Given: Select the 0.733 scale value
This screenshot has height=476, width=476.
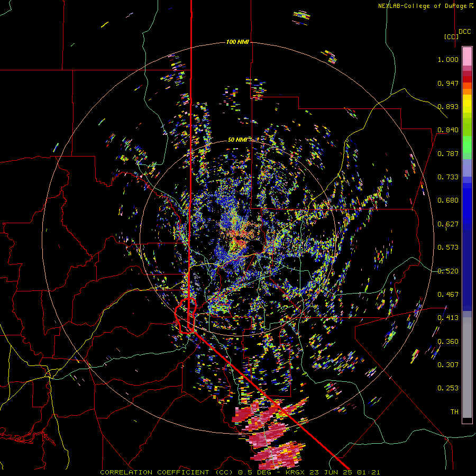Looking at the screenshot, I should [448, 177].
